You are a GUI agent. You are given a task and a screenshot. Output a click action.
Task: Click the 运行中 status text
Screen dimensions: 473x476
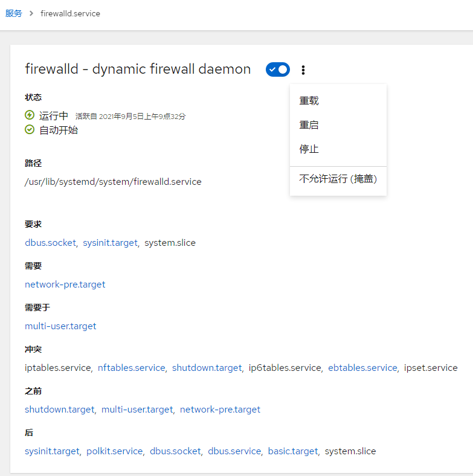click(x=54, y=115)
